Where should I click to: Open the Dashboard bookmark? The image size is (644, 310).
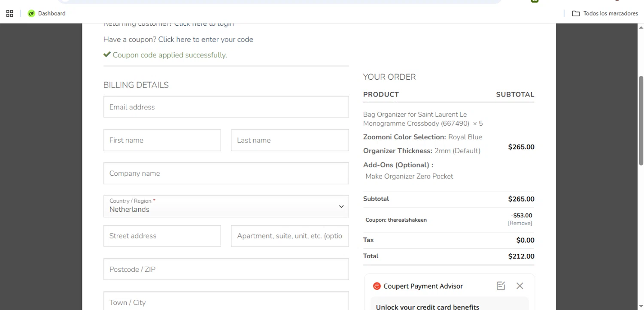(x=47, y=13)
